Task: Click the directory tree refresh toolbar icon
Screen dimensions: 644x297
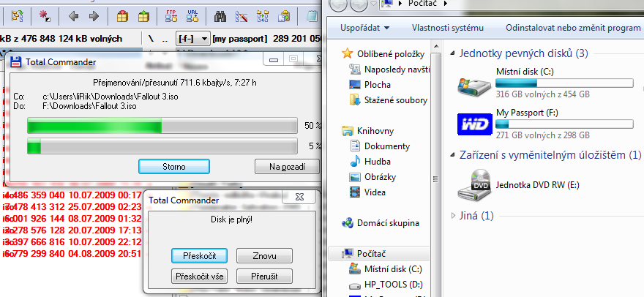Action: (18, 16)
